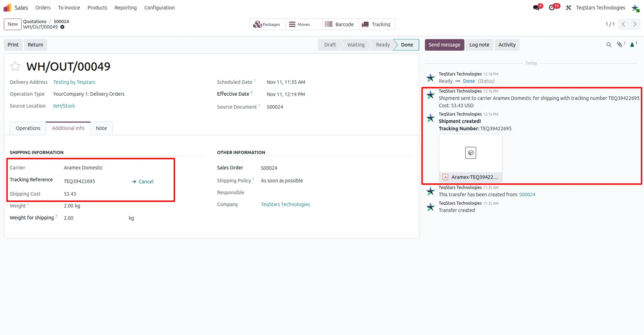Select the Additional Info tab
This screenshot has height=335, width=644.
tap(68, 128)
